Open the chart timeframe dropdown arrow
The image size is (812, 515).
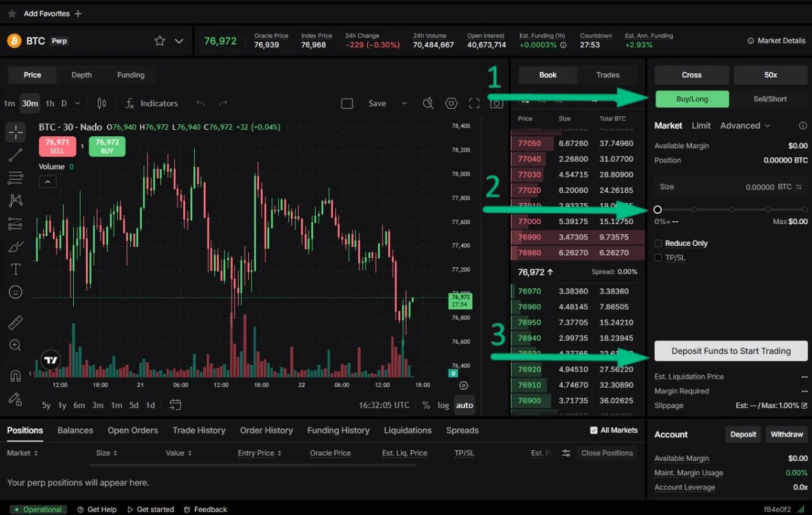78,103
